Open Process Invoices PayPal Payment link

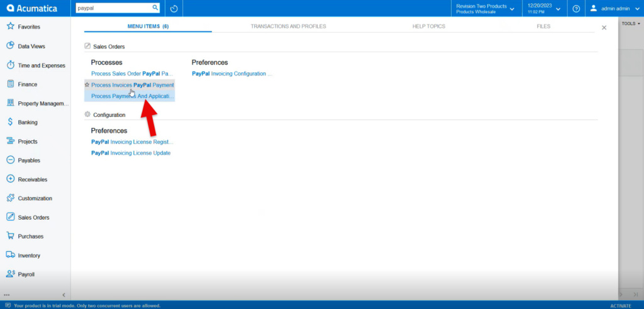tap(133, 85)
